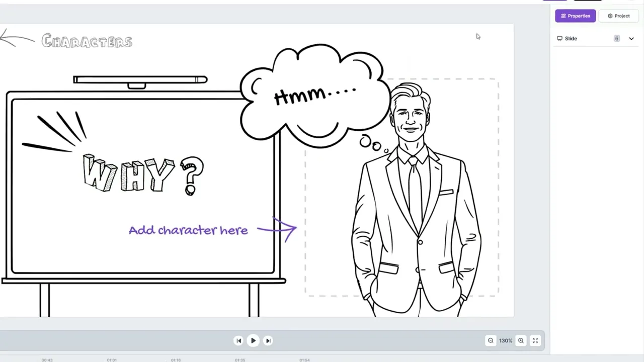Click the 01:01 timeline marker

(x=112, y=360)
